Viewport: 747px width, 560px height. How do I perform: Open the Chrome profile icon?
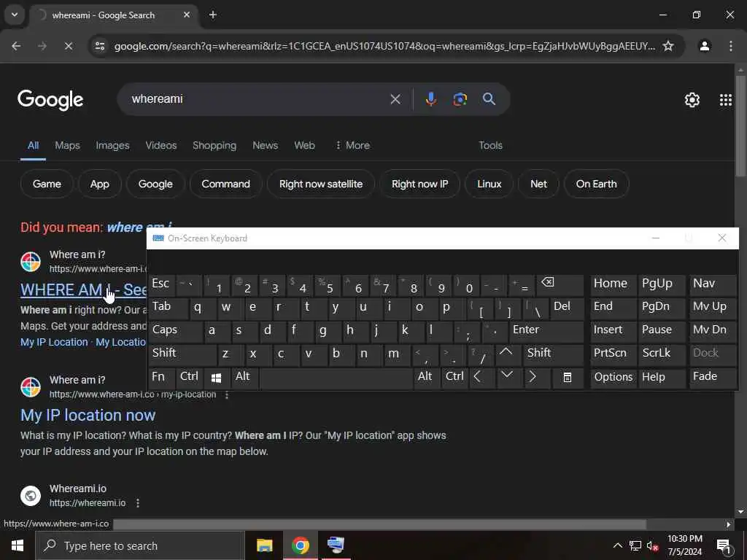(705, 46)
